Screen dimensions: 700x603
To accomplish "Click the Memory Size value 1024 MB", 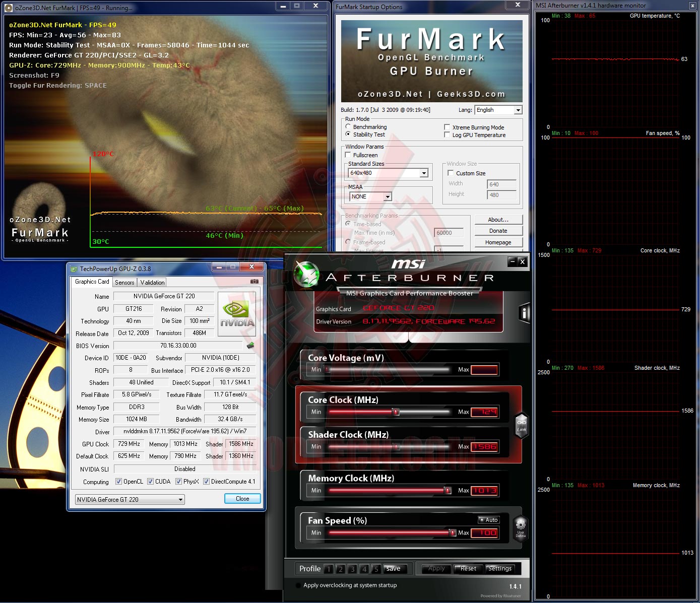I will (137, 419).
